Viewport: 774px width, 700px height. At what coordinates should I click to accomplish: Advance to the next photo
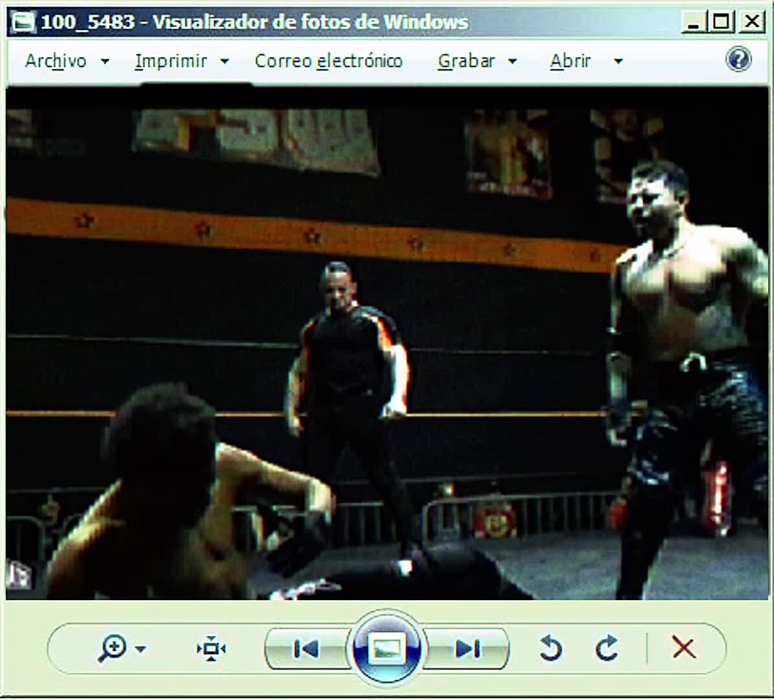[x=467, y=649]
